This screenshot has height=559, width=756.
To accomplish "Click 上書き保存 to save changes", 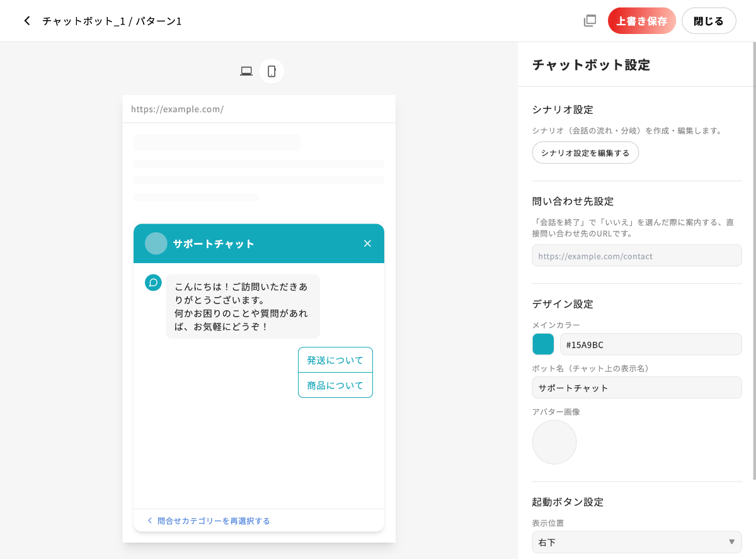I will pyautogui.click(x=642, y=21).
